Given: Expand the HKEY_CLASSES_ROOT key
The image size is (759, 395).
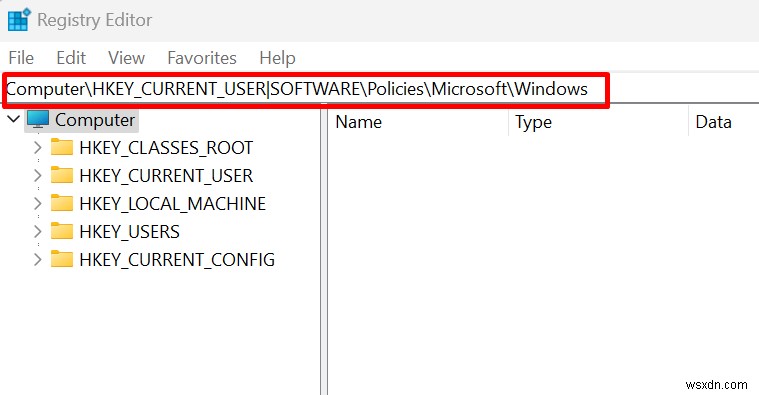Looking at the screenshot, I should (x=38, y=147).
